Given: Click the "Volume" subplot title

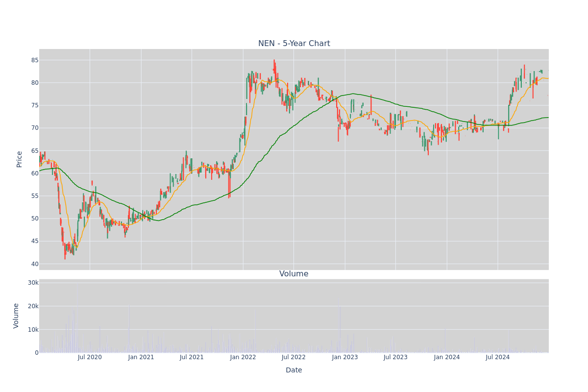Looking at the screenshot, I should pyautogui.click(x=294, y=274).
